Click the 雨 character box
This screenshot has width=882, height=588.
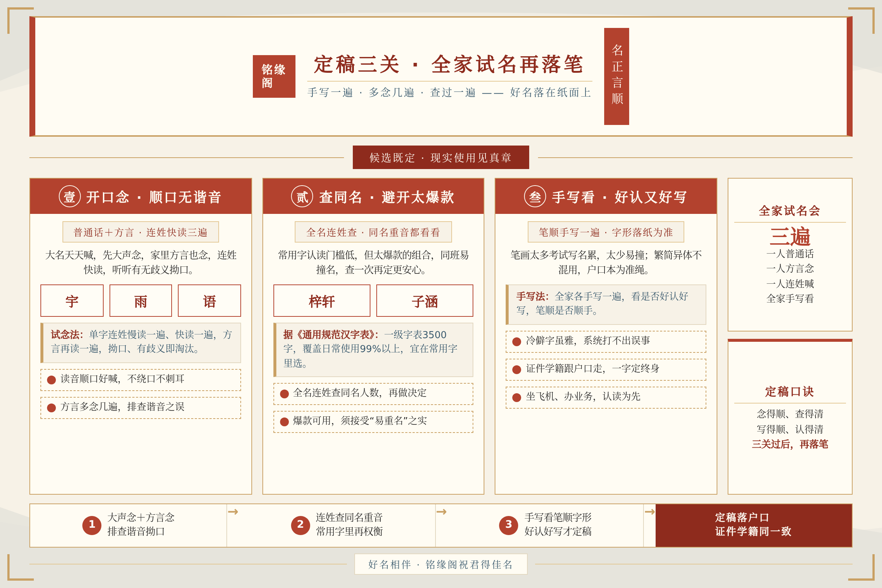pos(141,301)
